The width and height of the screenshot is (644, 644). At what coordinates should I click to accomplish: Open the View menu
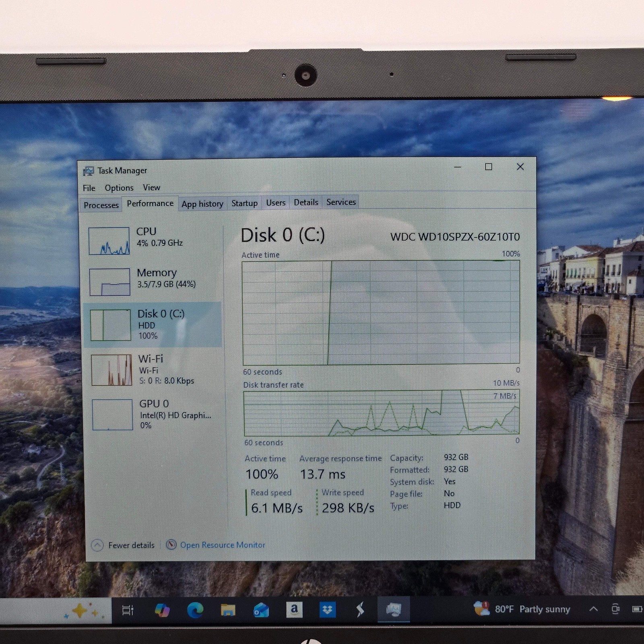(x=151, y=187)
